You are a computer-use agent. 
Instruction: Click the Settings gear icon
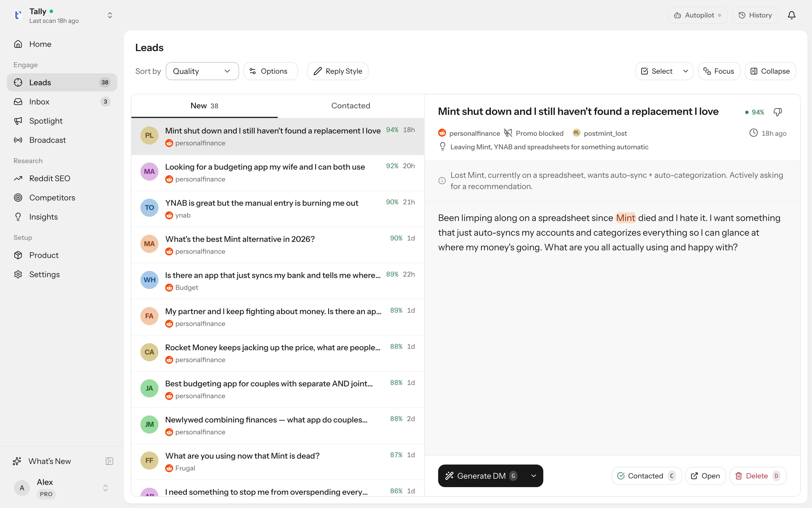[18, 274]
